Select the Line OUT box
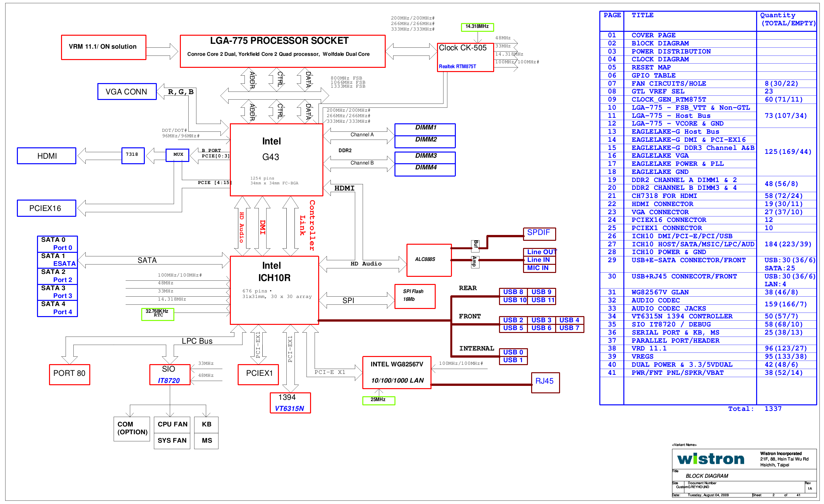The image size is (824, 504). click(539, 252)
